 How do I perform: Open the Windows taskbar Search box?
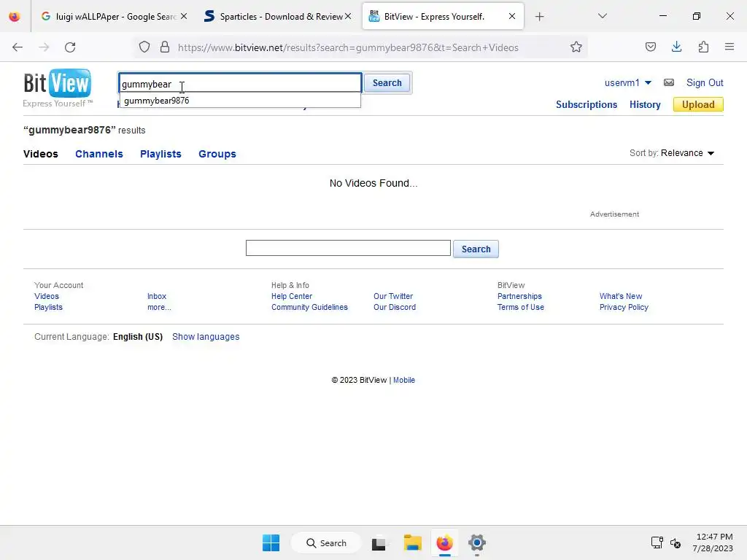[326, 542]
